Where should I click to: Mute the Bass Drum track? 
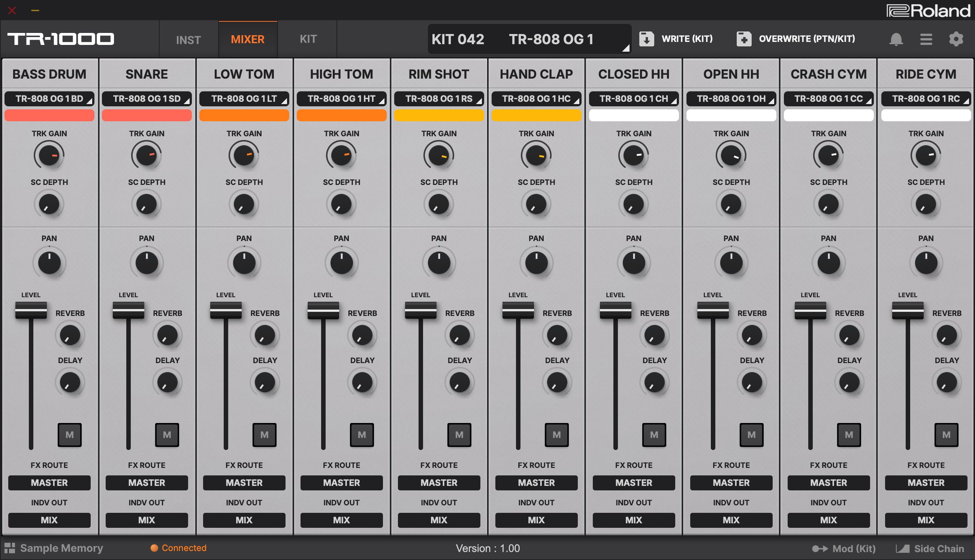(70, 435)
